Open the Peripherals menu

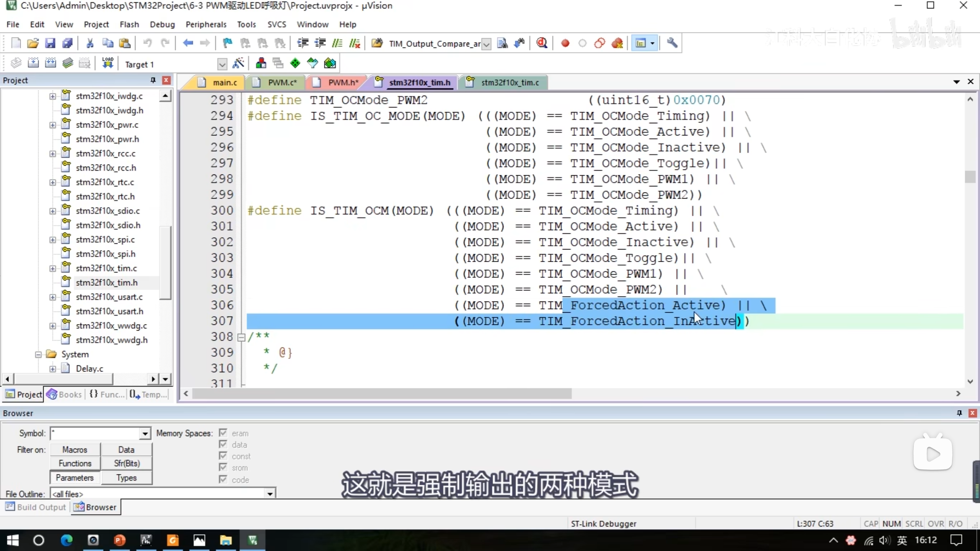click(x=206, y=24)
